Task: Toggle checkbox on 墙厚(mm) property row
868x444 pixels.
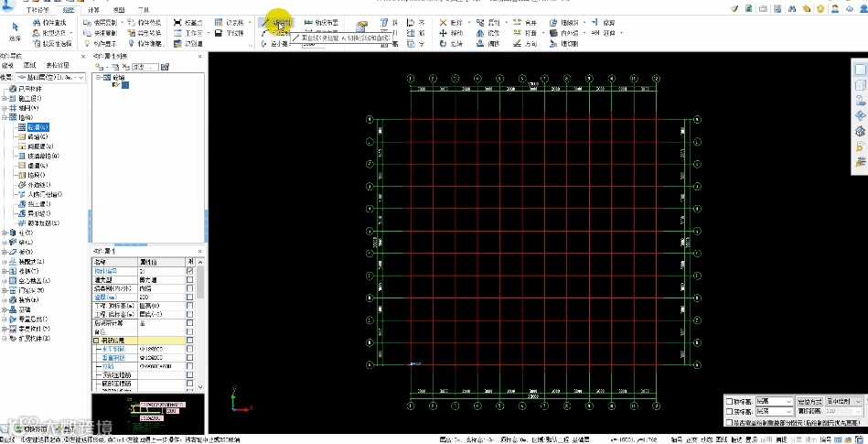Action: [190, 298]
